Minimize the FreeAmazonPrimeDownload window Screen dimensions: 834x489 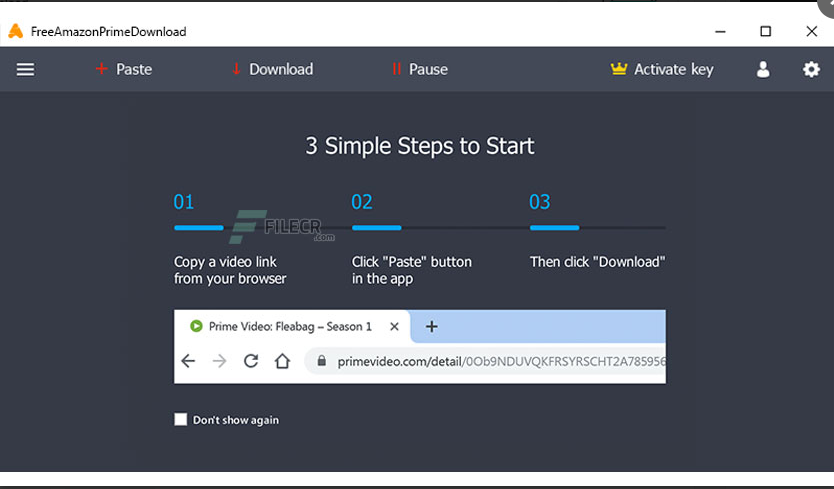click(x=720, y=31)
